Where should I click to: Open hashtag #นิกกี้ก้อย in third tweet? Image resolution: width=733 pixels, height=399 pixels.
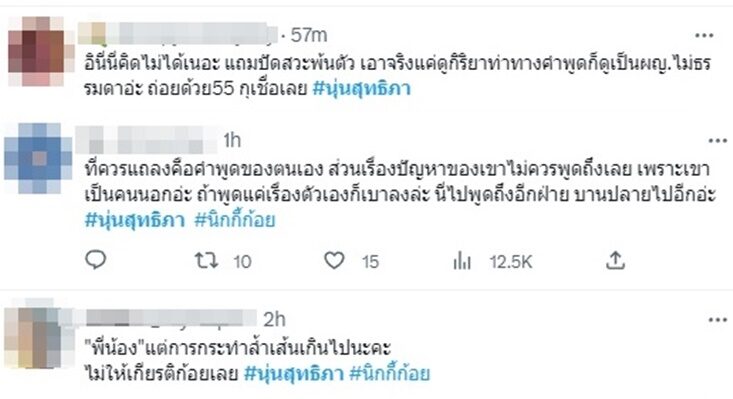[x=389, y=374]
